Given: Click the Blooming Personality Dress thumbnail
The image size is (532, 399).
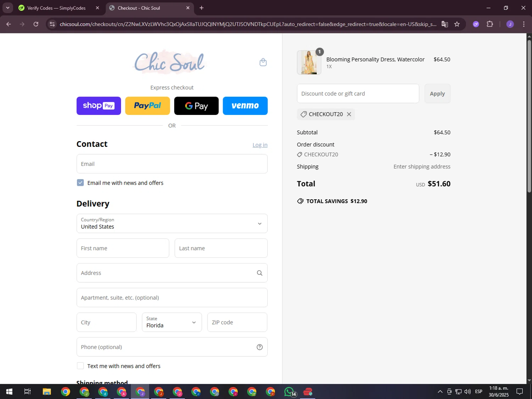Looking at the screenshot, I should click(309, 62).
